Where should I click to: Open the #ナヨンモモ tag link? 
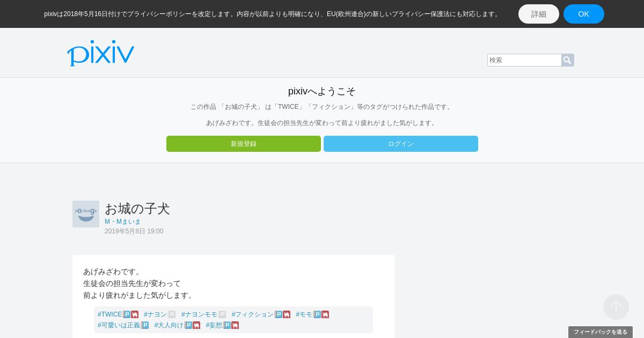pos(200,314)
